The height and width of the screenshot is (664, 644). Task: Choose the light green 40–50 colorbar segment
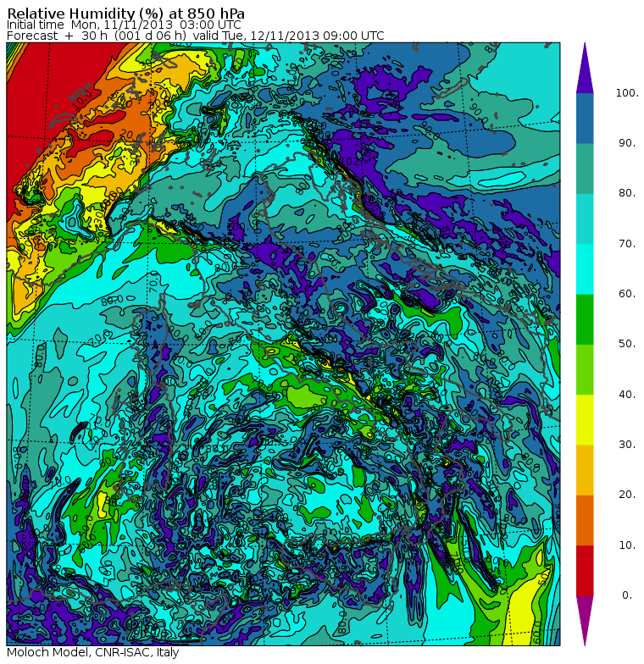pyautogui.click(x=585, y=369)
